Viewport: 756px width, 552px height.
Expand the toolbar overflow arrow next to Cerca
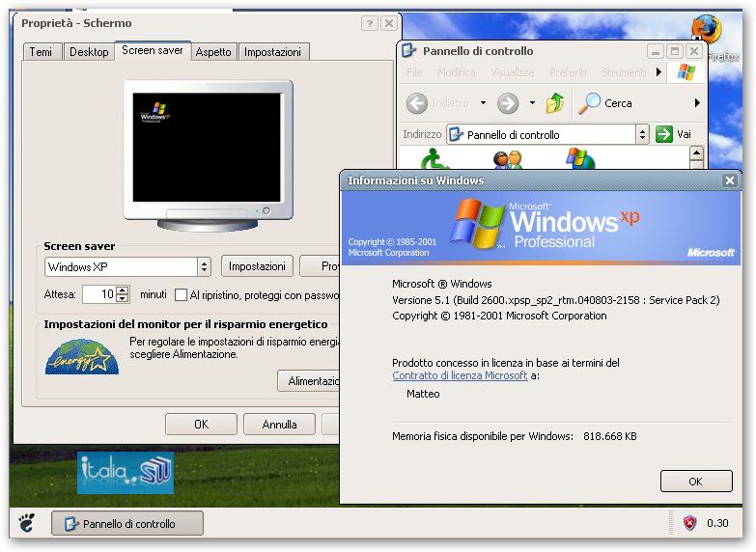[x=697, y=102]
